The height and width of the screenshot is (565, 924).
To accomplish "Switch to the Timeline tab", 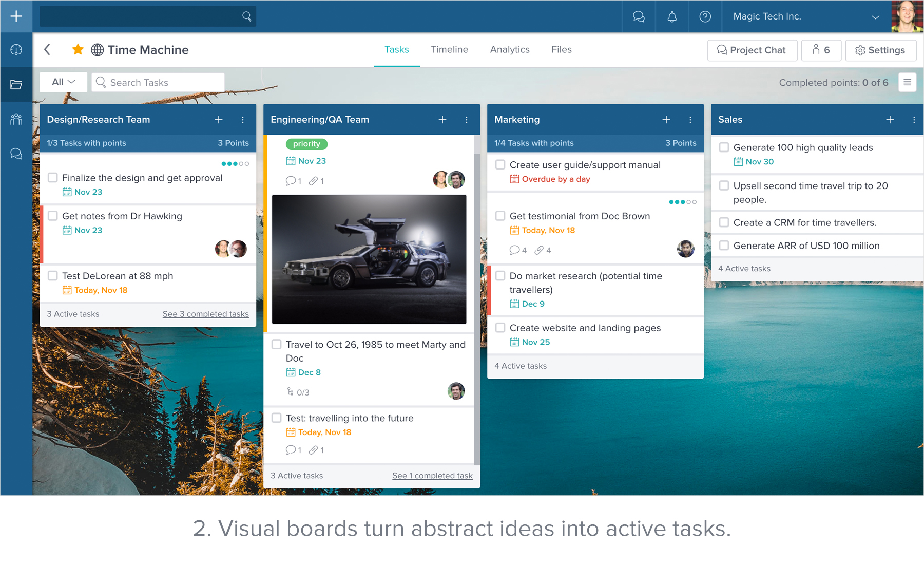I will pos(449,49).
